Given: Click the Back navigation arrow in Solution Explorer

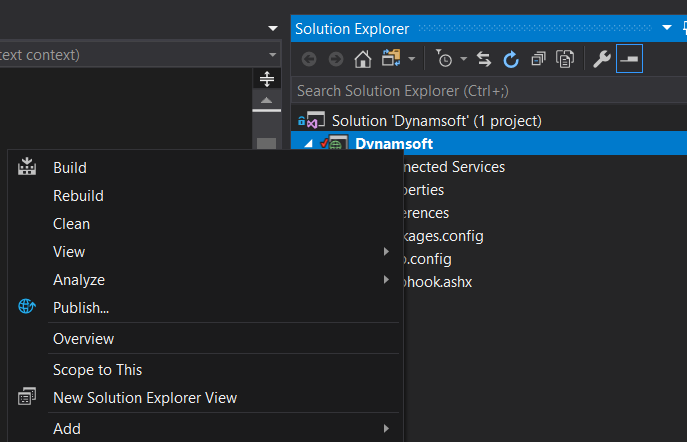Looking at the screenshot, I should 309,60.
